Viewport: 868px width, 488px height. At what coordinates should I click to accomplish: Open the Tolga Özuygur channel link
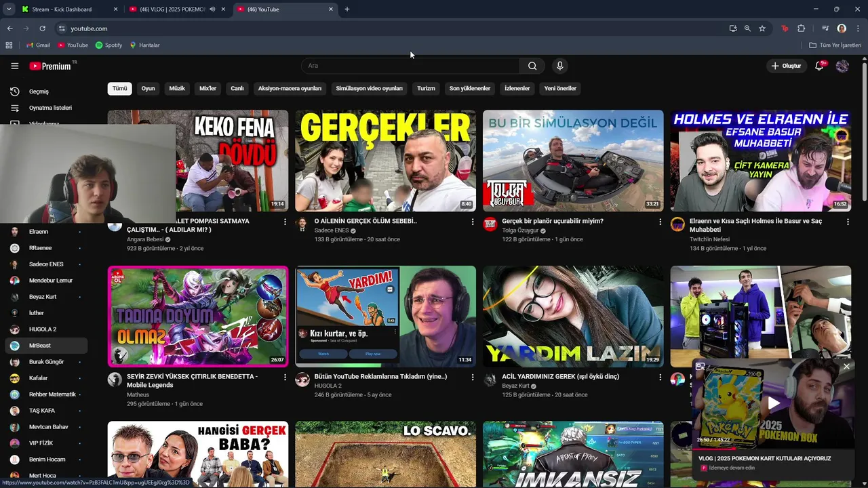coord(520,230)
